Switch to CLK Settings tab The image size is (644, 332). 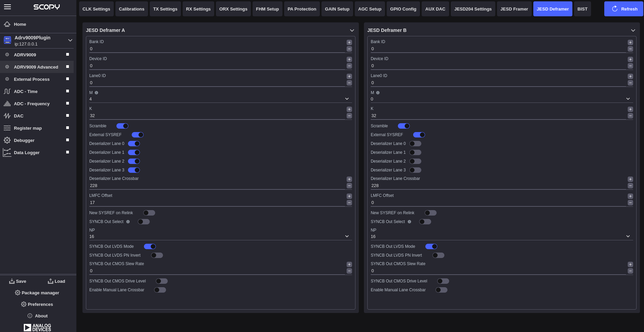tap(96, 9)
